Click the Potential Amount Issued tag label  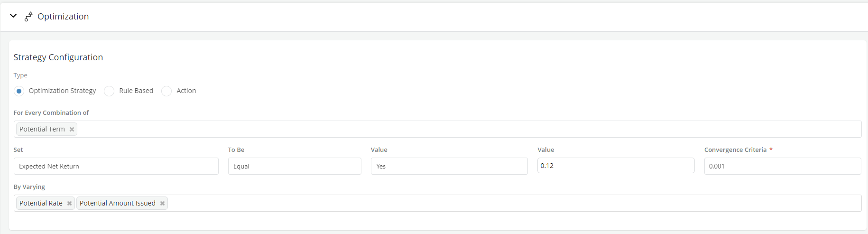[x=117, y=203]
